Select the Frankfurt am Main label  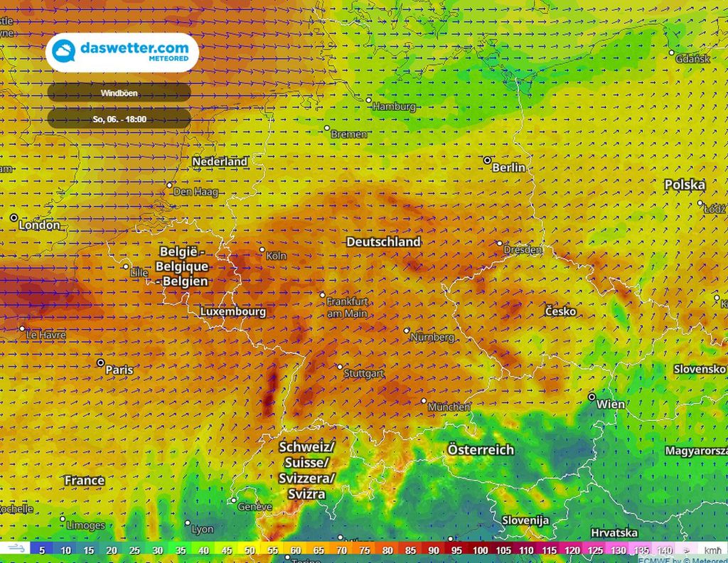tap(347, 307)
